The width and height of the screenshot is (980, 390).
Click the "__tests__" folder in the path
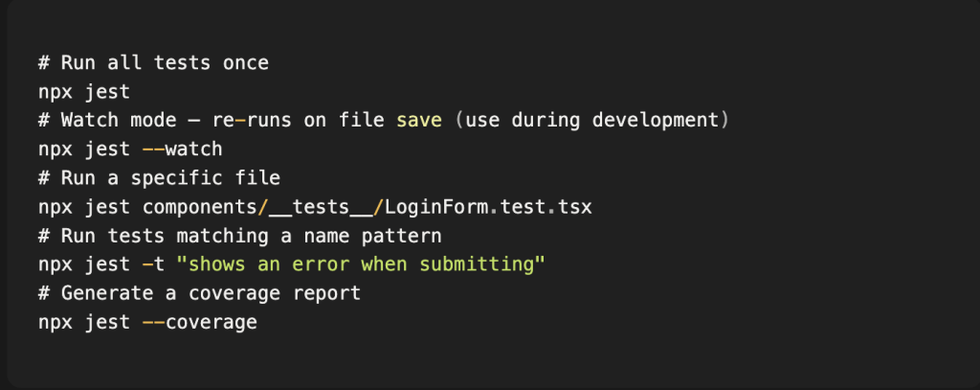click(322, 207)
